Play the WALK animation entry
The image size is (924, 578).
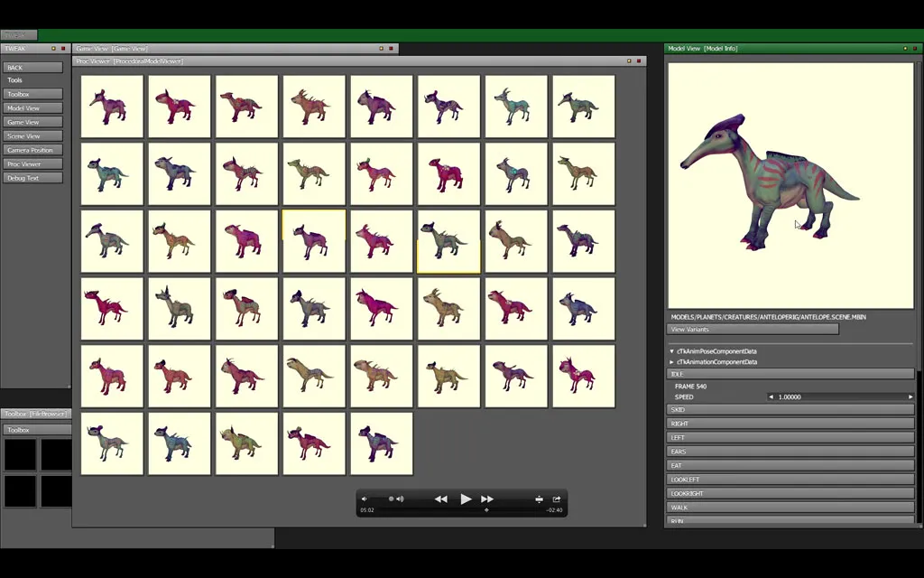click(790, 508)
